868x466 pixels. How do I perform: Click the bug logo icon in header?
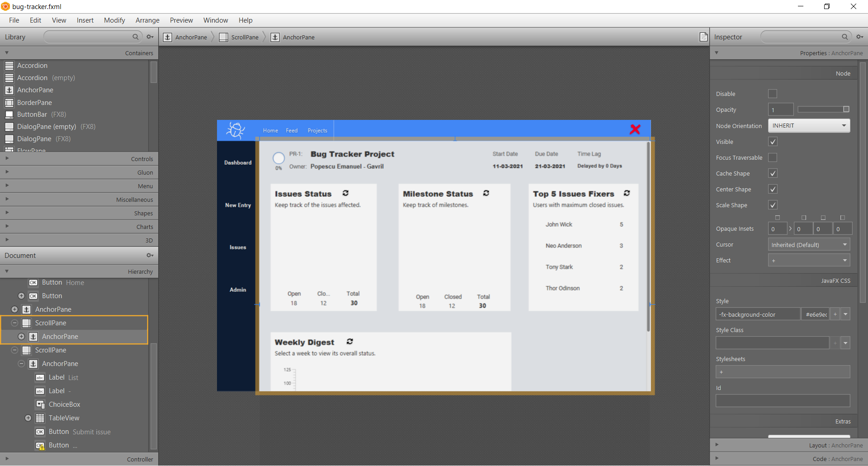(236, 130)
